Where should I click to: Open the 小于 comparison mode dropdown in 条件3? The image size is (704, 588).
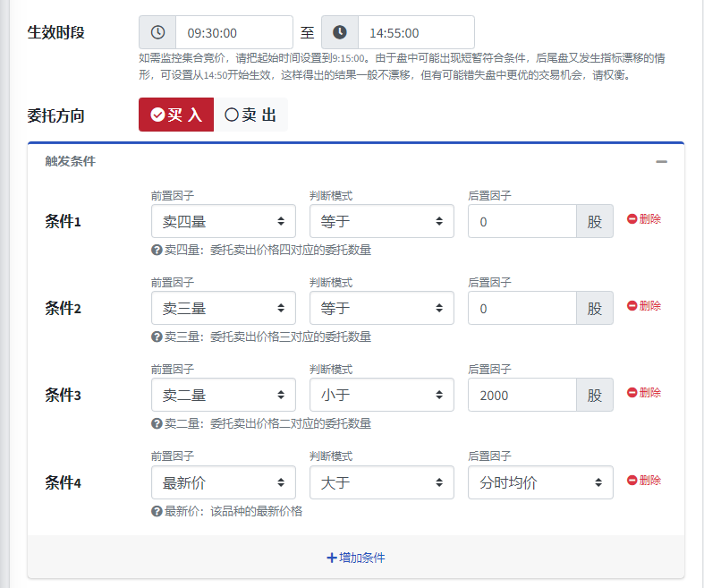pyautogui.click(x=381, y=395)
